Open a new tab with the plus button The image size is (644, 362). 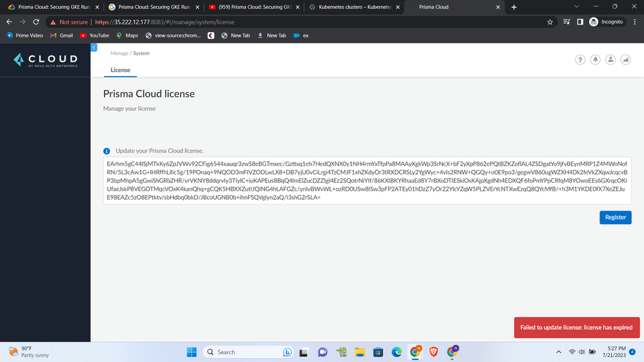[514, 7]
